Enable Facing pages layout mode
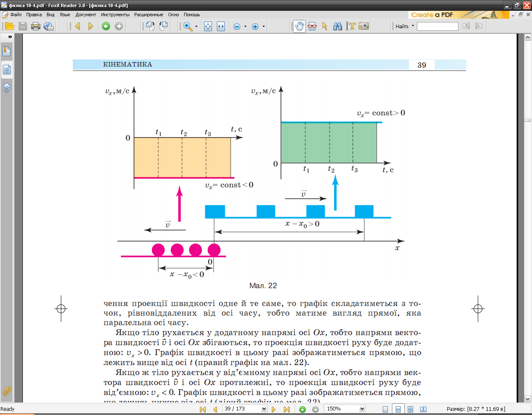Image resolution: width=532 pixels, height=415 pixels. coord(423,409)
